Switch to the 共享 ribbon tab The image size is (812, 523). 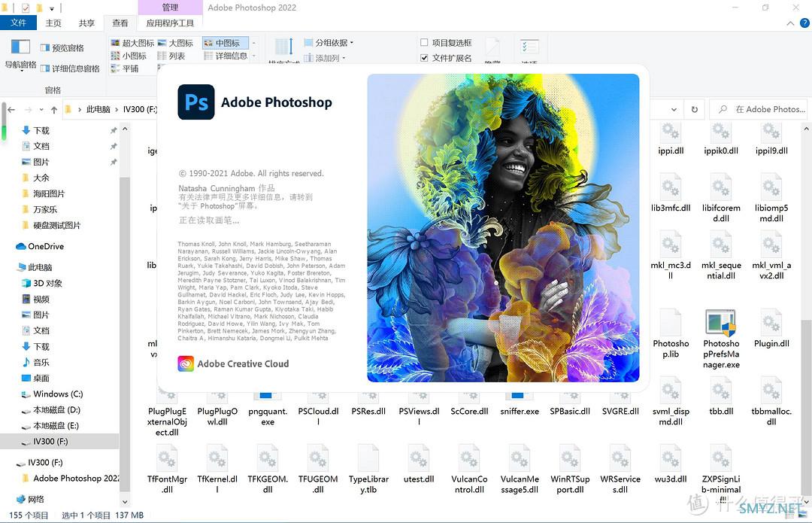tap(86, 23)
